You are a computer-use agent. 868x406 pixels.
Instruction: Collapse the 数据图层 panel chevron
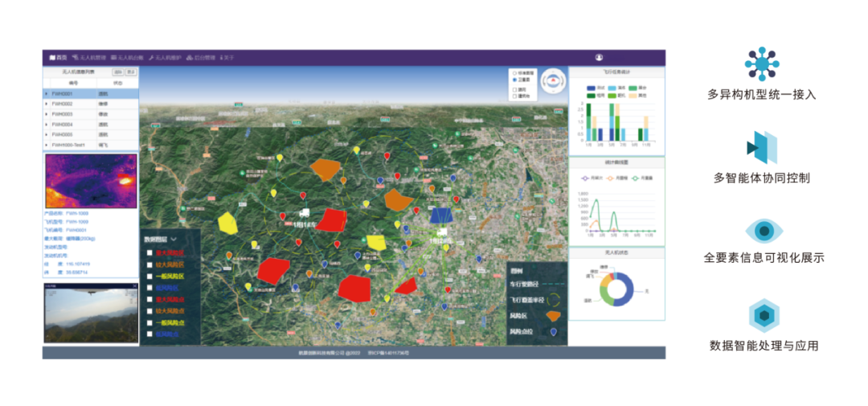(174, 239)
